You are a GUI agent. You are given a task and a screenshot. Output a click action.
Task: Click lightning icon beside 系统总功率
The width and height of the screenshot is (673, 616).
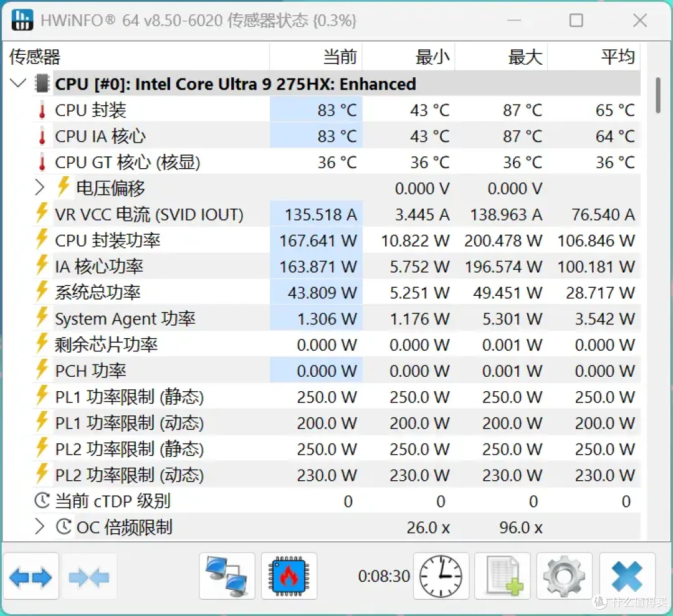coord(42,291)
